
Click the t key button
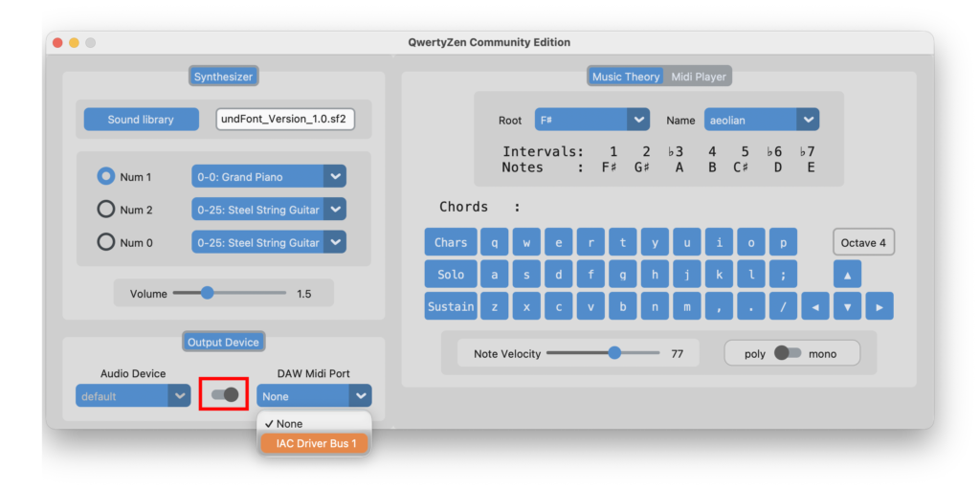tap(622, 242)
